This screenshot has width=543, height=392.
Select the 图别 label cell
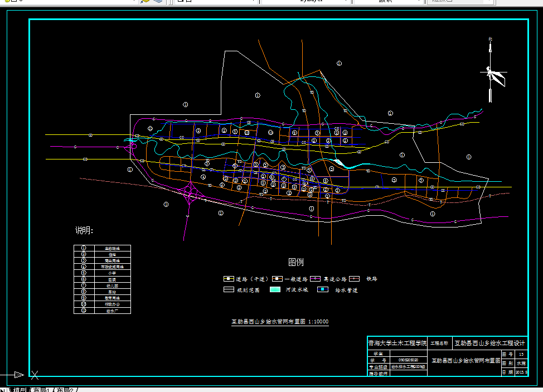(508, 363)
